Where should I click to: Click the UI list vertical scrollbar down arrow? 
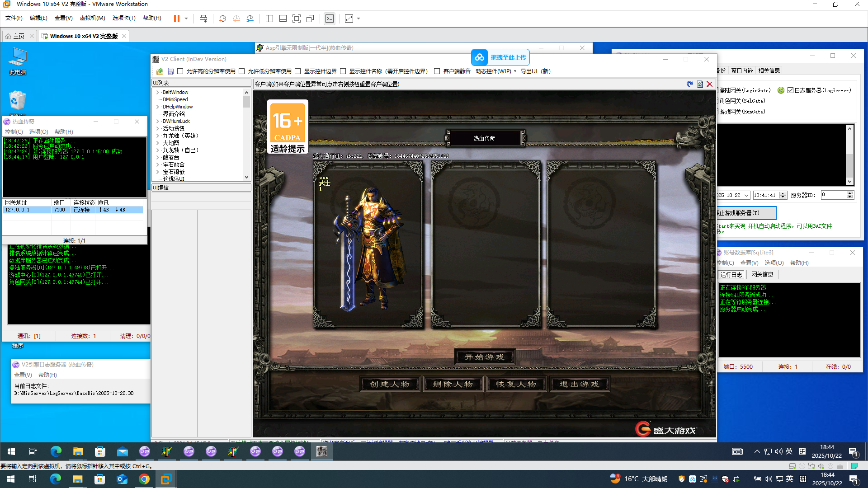point(246,177)
